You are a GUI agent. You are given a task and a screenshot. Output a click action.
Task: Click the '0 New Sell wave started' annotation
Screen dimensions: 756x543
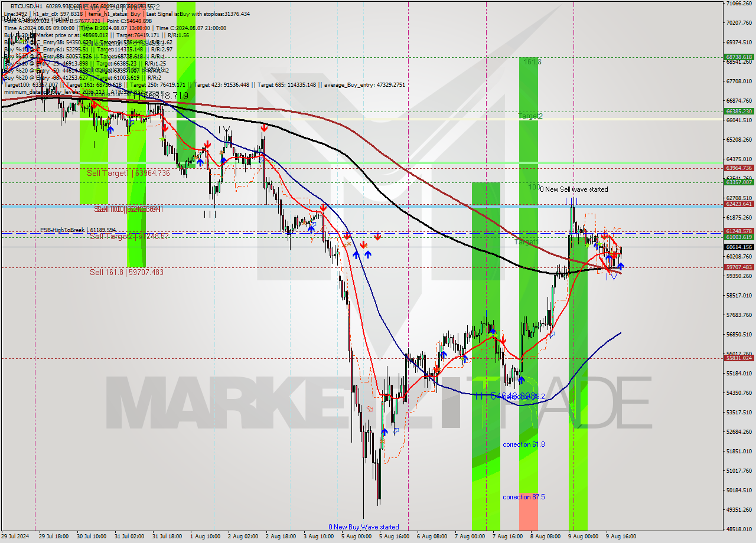click(x=573, y=189)
